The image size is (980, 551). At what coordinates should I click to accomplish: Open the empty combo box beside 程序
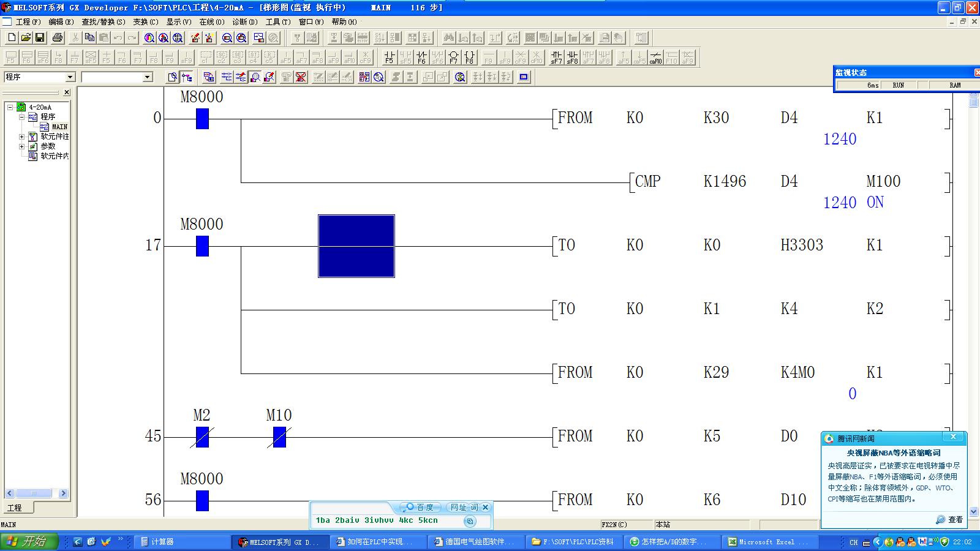(147, 77)
